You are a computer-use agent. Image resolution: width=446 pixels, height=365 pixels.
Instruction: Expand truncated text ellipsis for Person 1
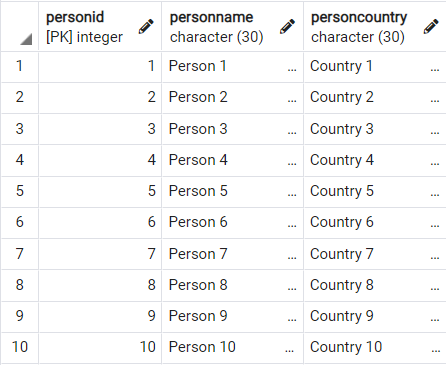292,70
